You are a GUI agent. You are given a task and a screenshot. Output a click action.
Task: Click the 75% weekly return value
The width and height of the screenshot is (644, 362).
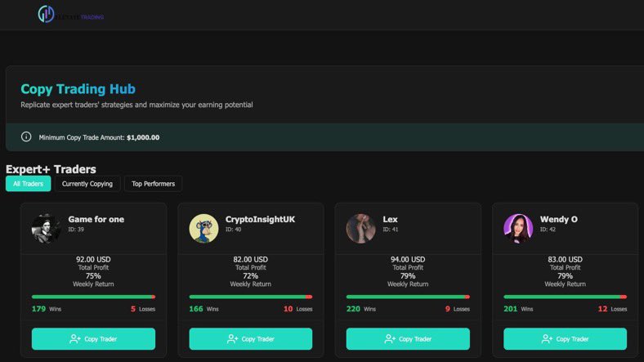93,276
